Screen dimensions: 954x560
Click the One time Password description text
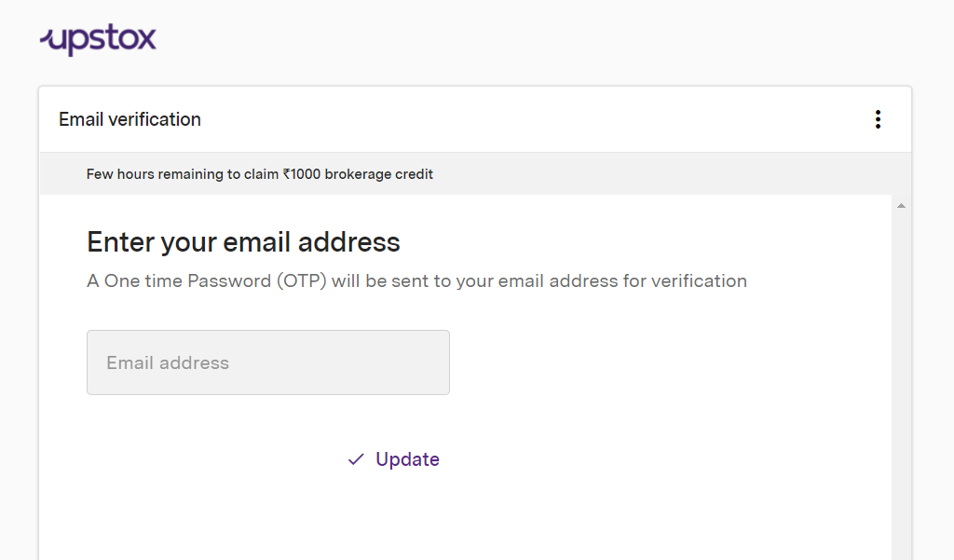pyautogui.click(x=416, y=281)
